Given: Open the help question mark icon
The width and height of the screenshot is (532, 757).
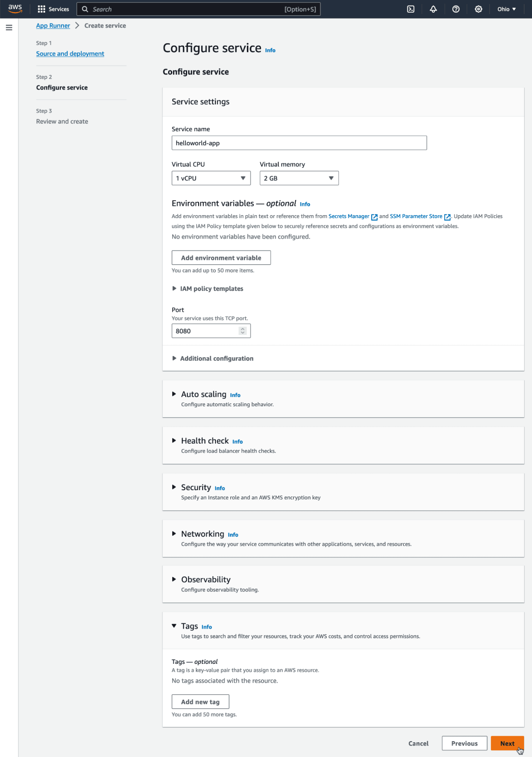Looking at the screenshot, I should point(456,9).
